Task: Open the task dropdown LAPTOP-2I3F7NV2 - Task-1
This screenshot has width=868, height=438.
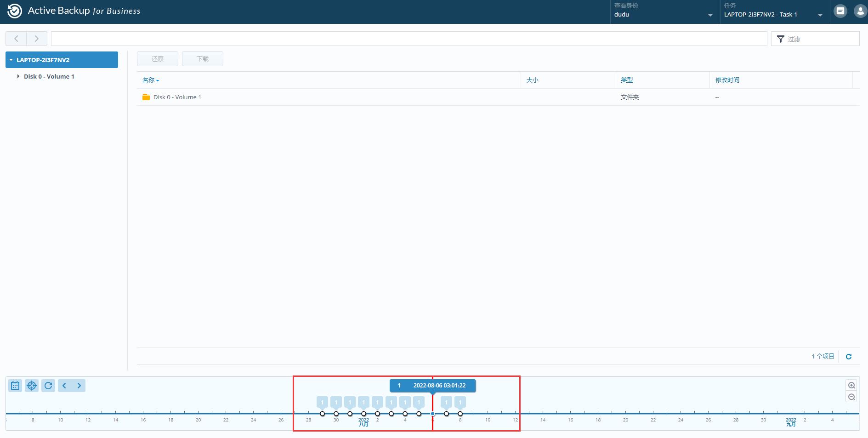Action: pyautogui.click(x=774, y=15)
